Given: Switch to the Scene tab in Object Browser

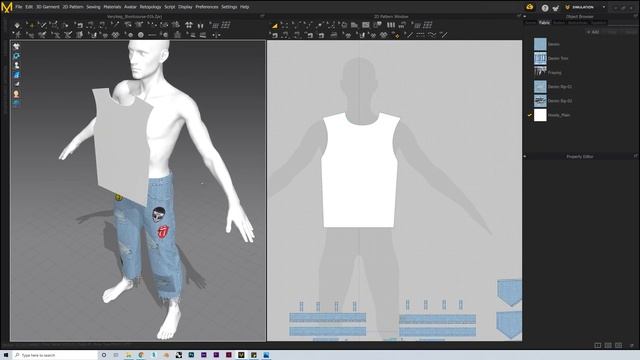Looking at the screenshot, I should pos(531,22).
